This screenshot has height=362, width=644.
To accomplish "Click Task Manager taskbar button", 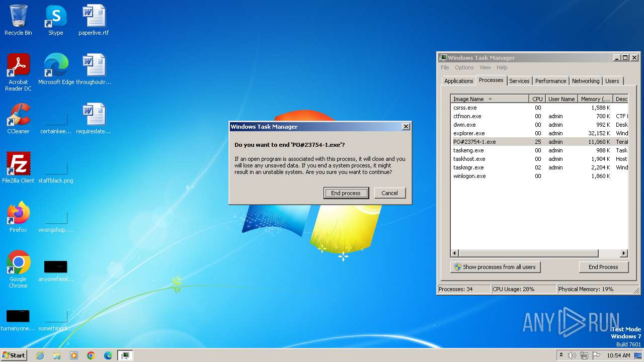I will 125,355.
